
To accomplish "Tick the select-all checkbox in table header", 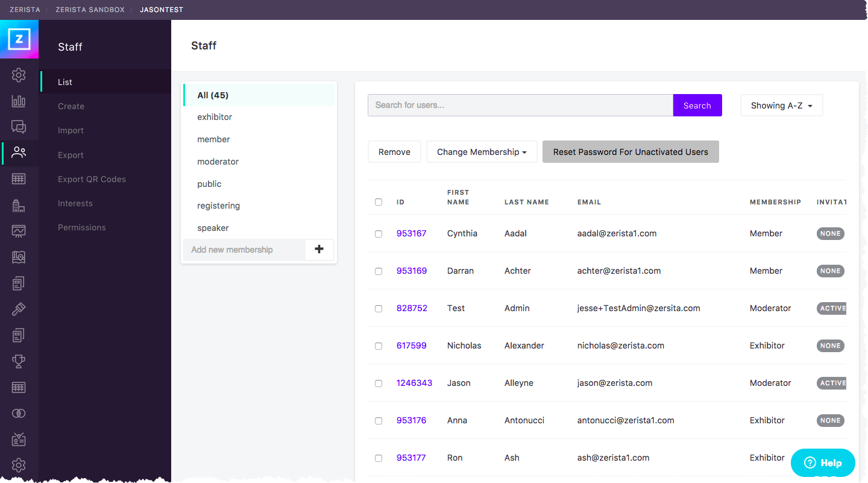I will 379,202.
